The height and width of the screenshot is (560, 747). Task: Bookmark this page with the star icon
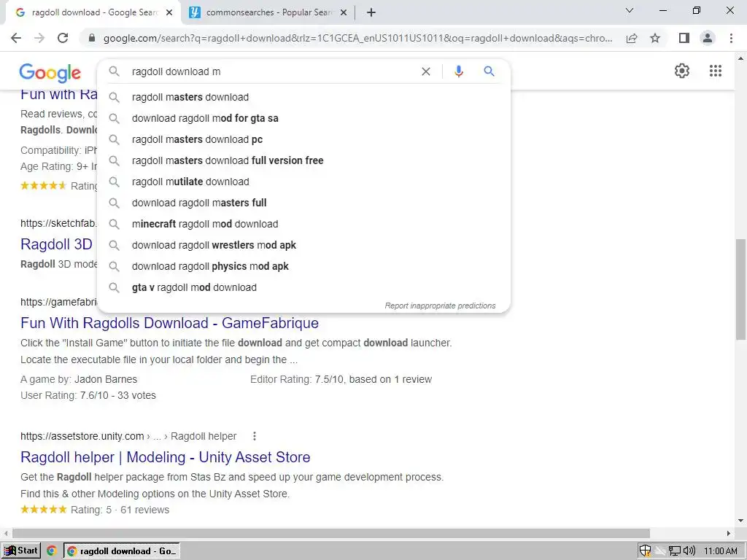click(656, 38)
